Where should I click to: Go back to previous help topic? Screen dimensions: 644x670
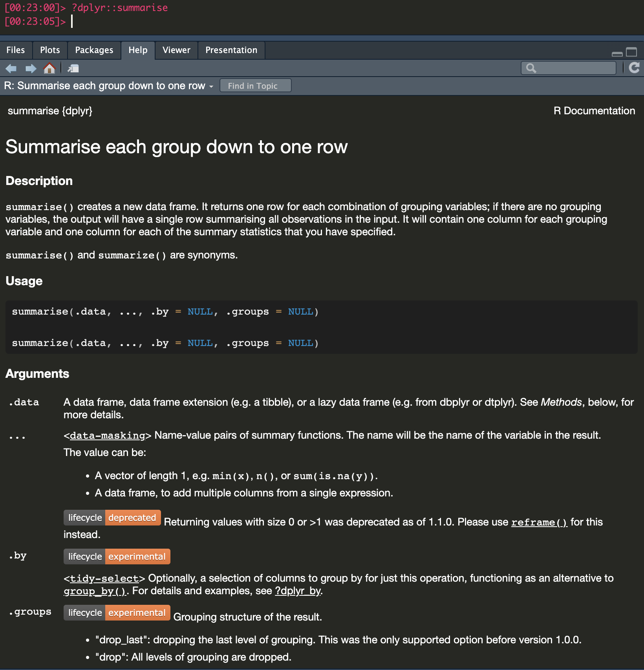[x=11, y=69]
